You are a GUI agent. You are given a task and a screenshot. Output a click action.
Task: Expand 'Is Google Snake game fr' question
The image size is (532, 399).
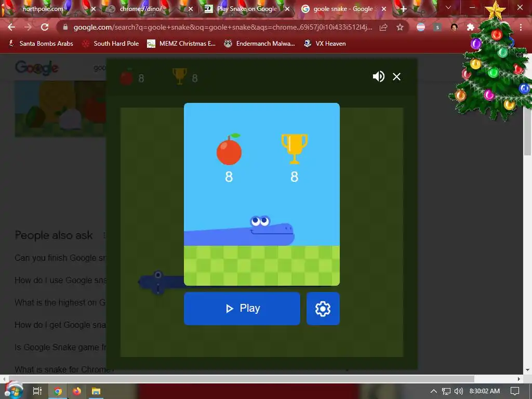(60, 348)
